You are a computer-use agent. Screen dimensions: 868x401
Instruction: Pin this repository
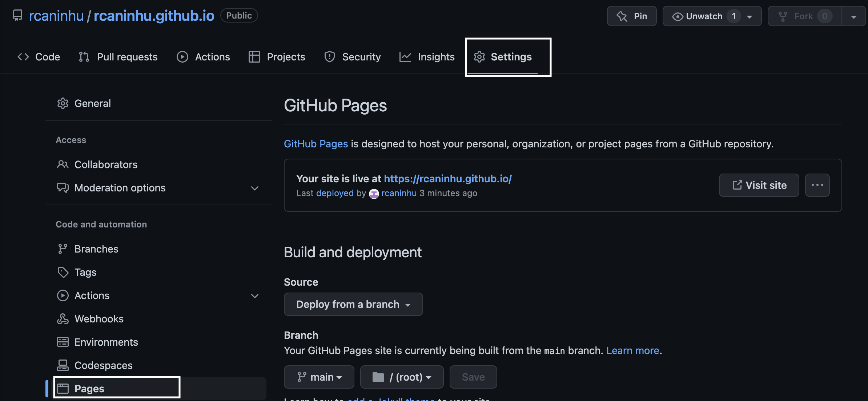(632, 16)
